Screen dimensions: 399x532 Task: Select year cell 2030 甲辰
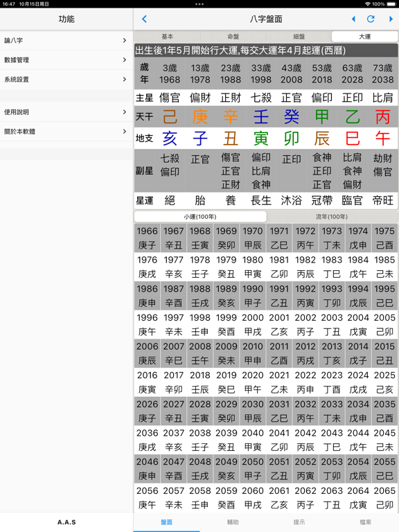click(x=253, y=411)
